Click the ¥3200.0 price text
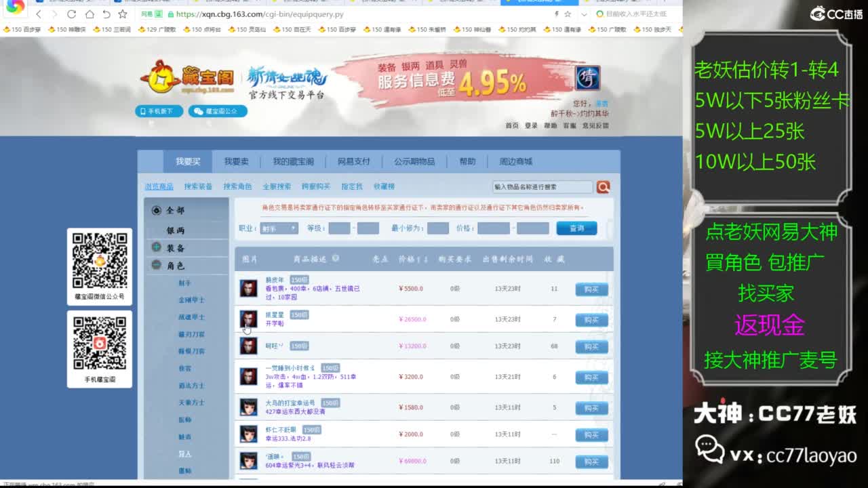 pos(411,377)
